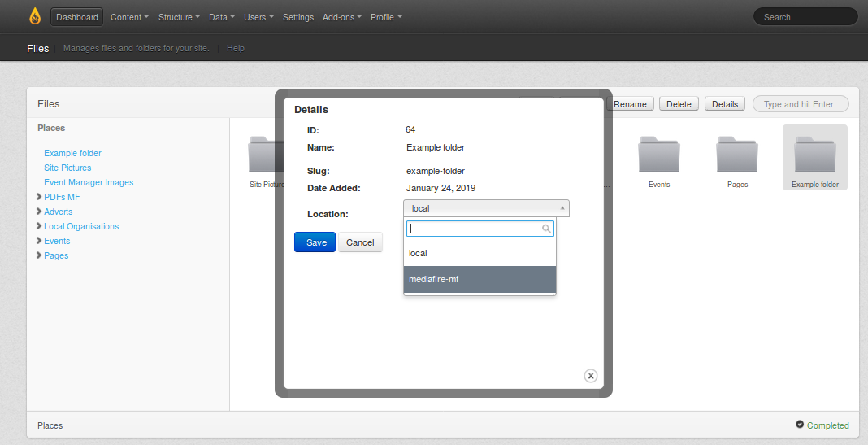
Task: Click the Completed status check icon
Action: point(800,425)
